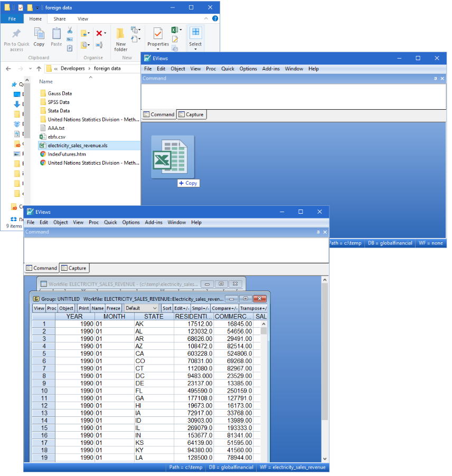Go back using Explorer's back arrow
The width and height of the screenshot is (452, 476).
tap(8, 69)
